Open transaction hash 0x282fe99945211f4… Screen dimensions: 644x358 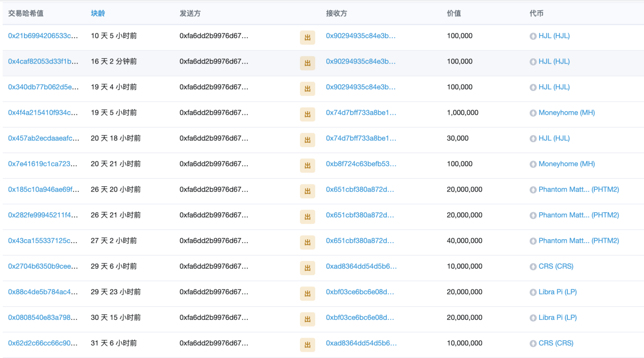(x=43, y=215)
